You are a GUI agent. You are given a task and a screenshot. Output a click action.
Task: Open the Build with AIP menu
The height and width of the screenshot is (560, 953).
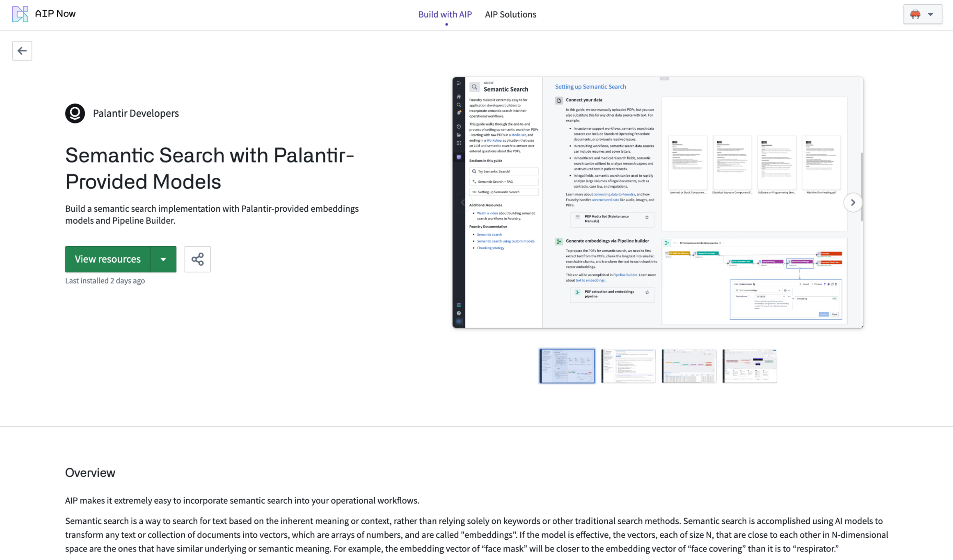point(445,14)
